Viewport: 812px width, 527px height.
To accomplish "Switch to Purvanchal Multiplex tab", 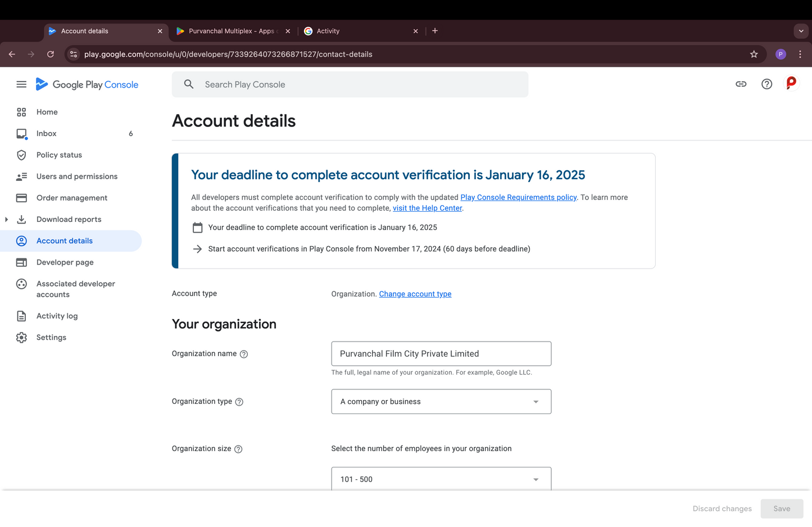I will (232, 31).
